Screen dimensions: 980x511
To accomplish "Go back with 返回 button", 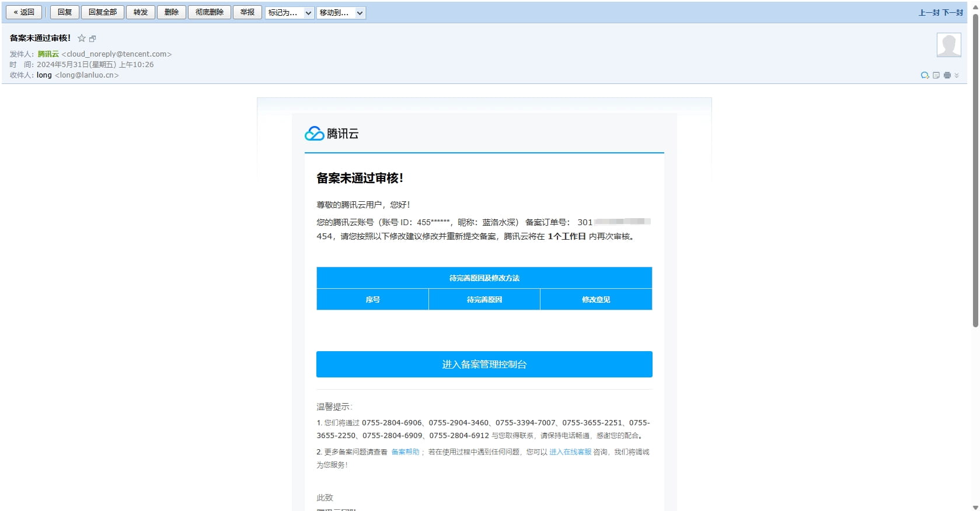I will 24,12.
